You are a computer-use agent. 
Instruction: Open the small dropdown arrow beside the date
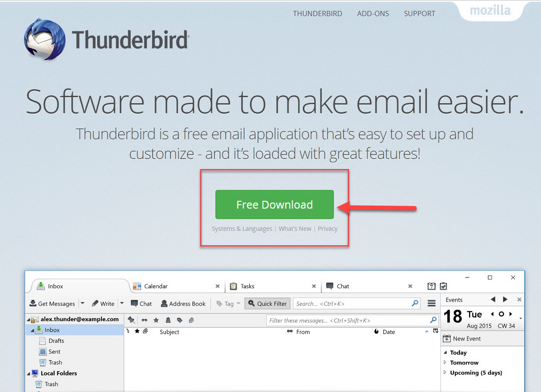click(x=521, y=319)
